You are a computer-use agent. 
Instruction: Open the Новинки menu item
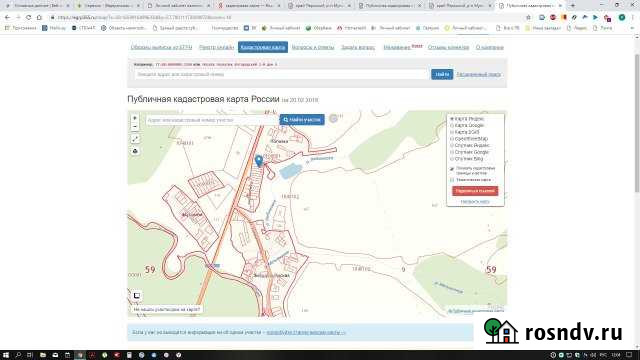point(397,47)
